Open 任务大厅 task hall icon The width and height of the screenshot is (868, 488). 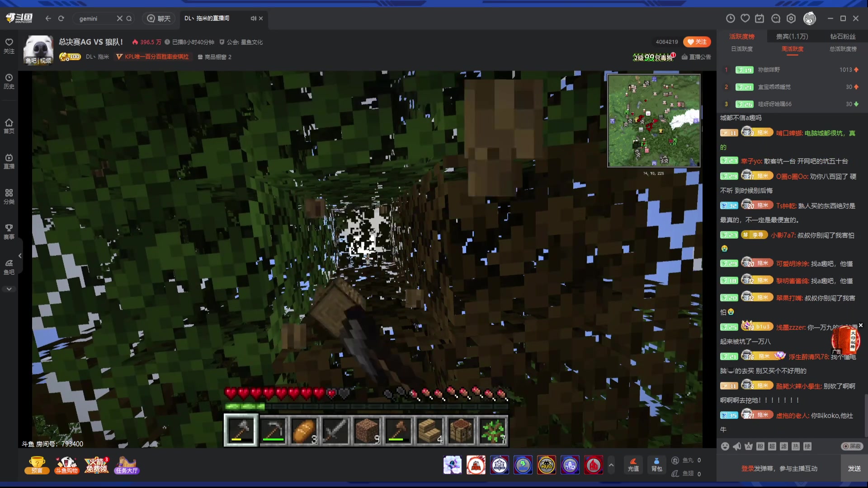(x=127, y=465)
